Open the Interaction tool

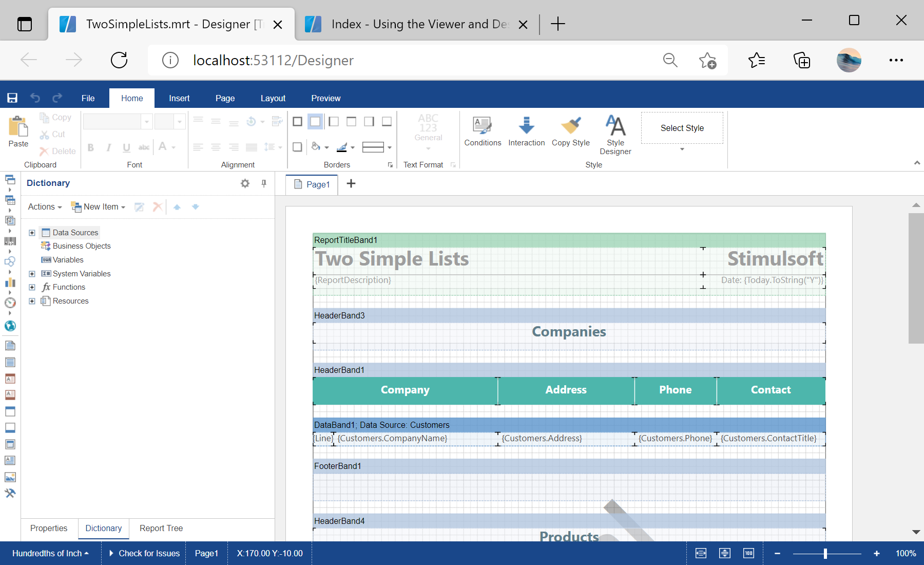click(x=527, y=131)
